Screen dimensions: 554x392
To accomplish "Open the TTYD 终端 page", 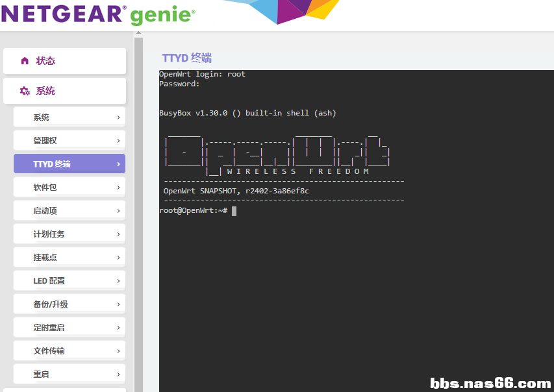I will [69, 164].
